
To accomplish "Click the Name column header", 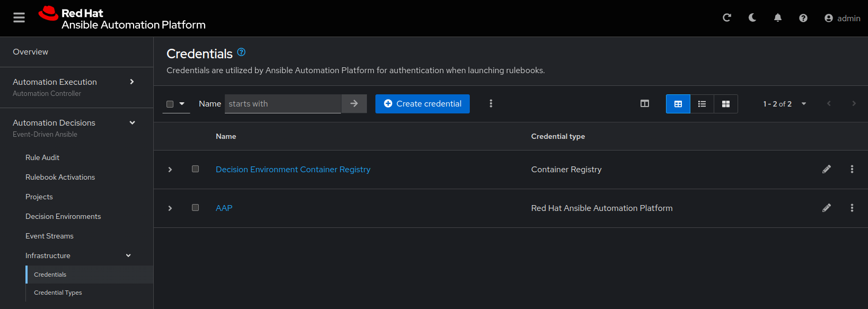I will pyautogui.click(x=226, y=136).
